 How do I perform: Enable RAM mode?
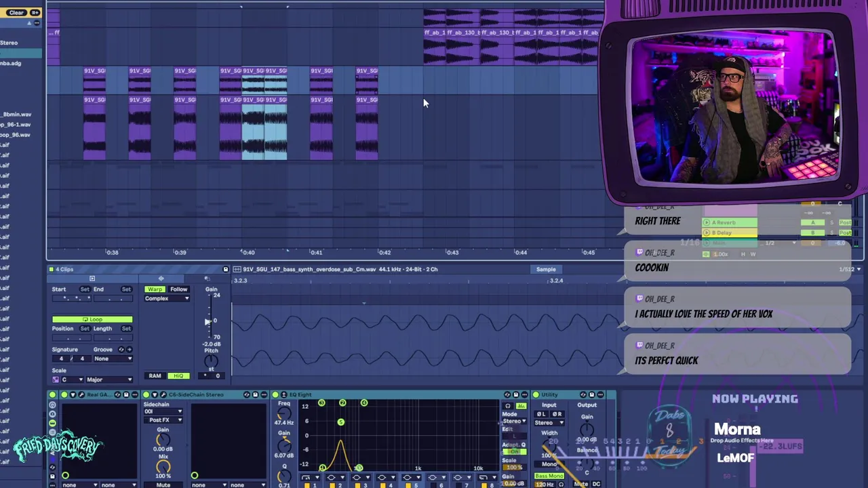pyautogui.click(x=155, y=376)
